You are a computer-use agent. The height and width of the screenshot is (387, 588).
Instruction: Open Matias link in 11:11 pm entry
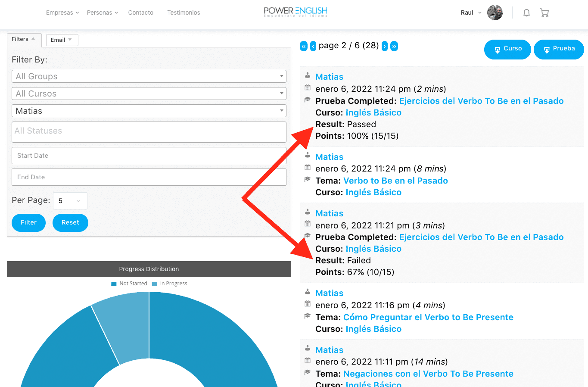coord(329,350)
